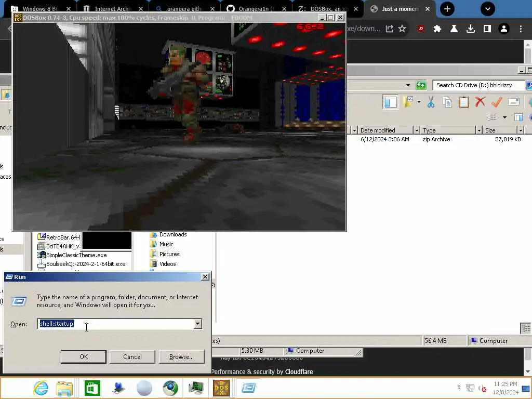
Task: Click the uBlock Origin extension icon
Action: point(421,29)
